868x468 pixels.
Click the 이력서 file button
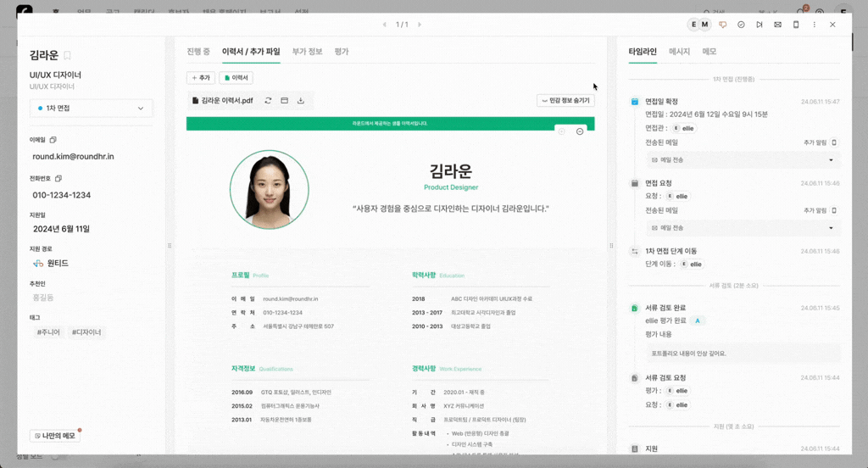point(236,78)
